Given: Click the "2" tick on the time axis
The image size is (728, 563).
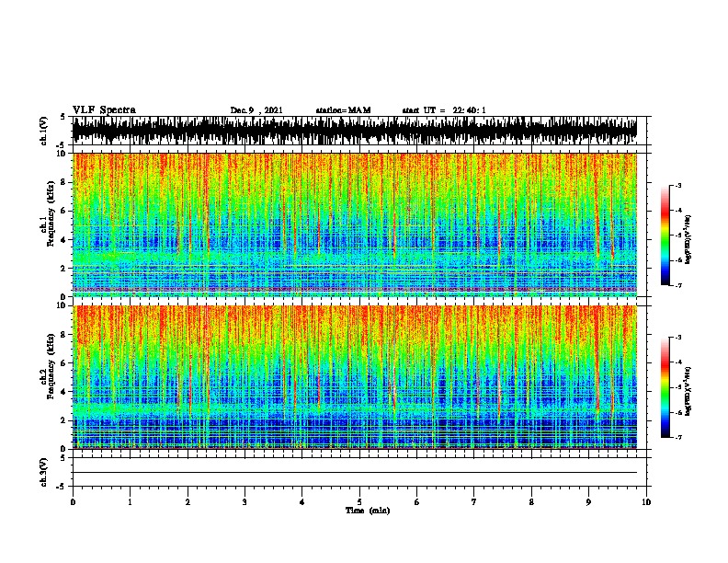Looking at the screenshot, I should pyautogui.click(x=188, y=502).
